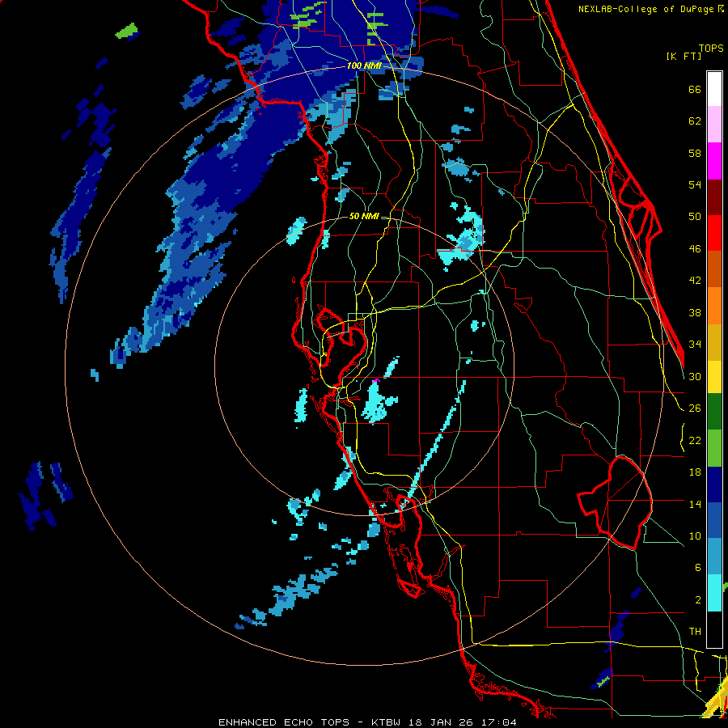Click the legend value "10"
The height and width of the screenshot is (728, 728).
[695, 535]
